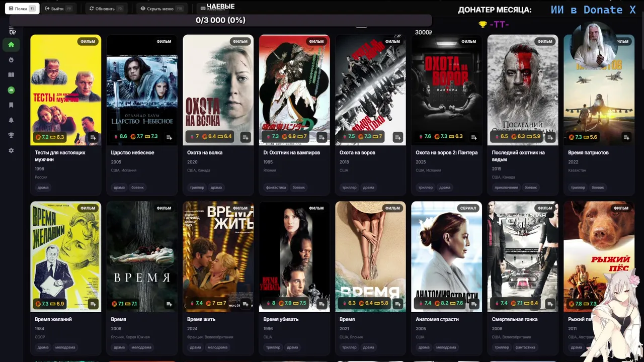Image resolution: width=644 pixels, height=362 pixels.
Task: Click the Обновить refresh button
Action: coord(106,9)
